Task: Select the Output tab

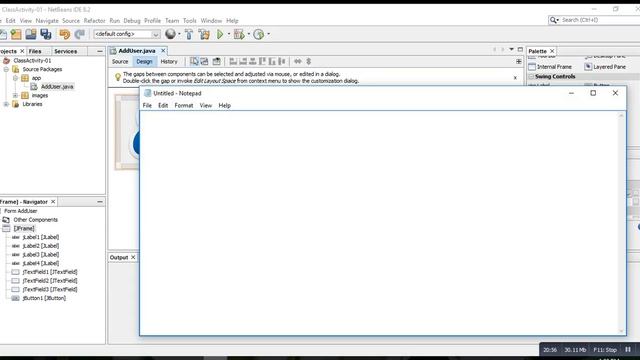Action: coord(119,258)
